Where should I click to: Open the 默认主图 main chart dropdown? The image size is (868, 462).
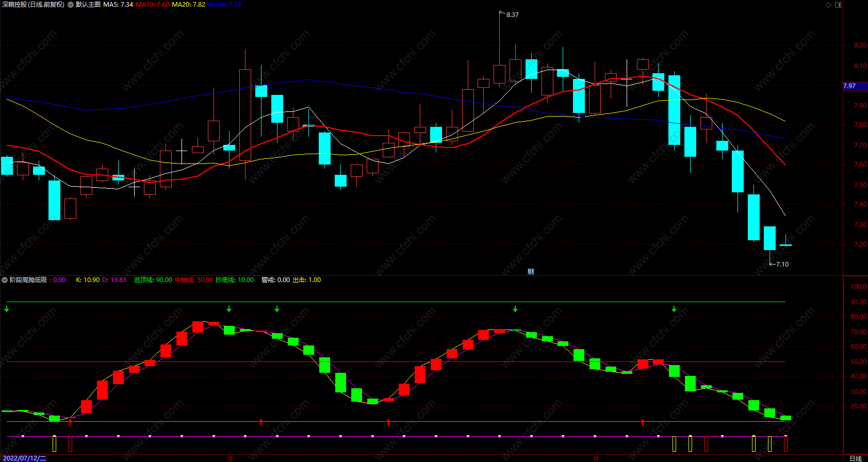71,5
